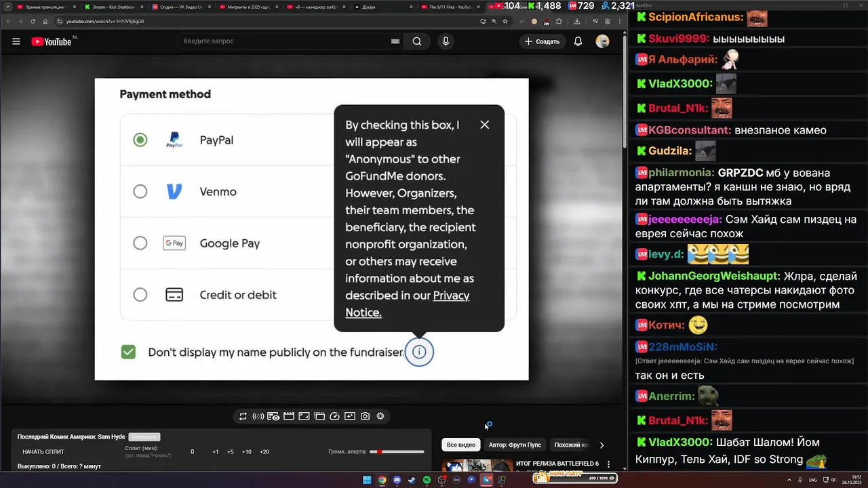Add +5 minutes to split
This screenshot has width=868, height=488.
(231, 451)
